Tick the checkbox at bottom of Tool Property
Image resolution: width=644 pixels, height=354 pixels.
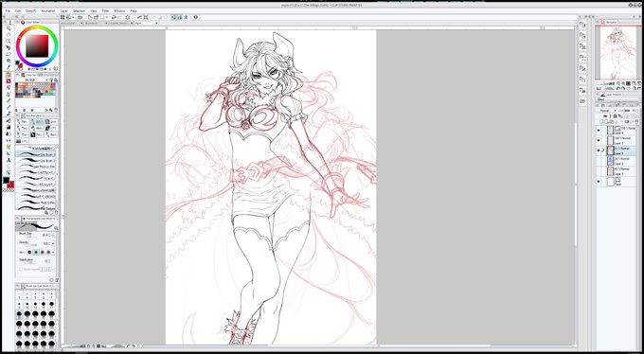(x=21, y=269)
